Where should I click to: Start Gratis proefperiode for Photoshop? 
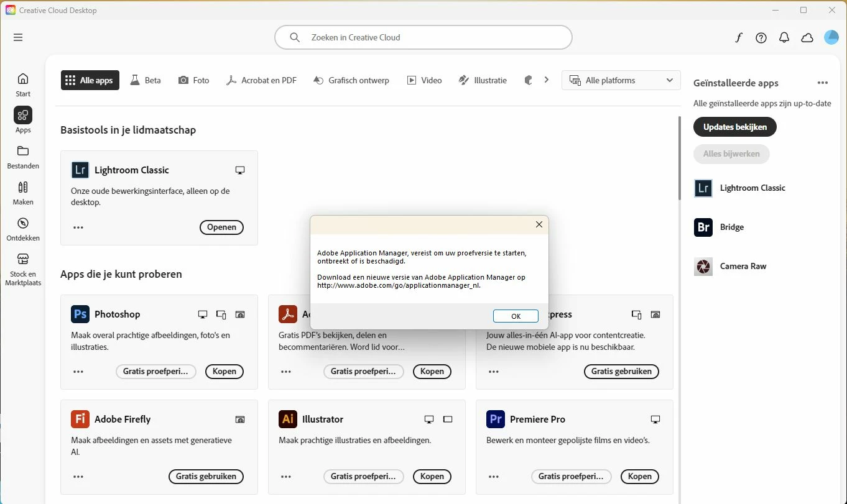point(156,372)
